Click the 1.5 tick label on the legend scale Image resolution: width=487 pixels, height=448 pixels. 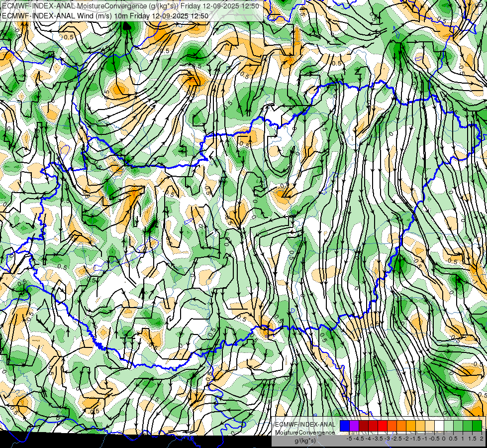pos(473,439)
